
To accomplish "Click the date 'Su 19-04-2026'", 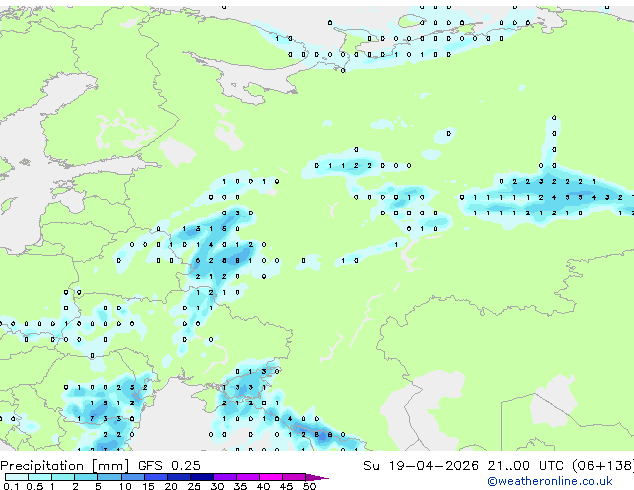I will click(x=421, y=466).
